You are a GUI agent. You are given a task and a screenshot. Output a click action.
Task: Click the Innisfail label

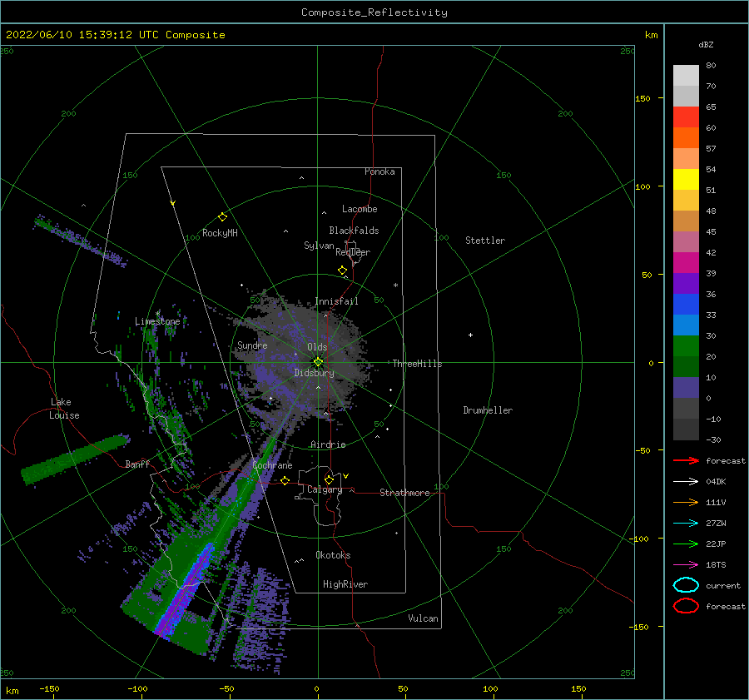(x=336, y=301)
